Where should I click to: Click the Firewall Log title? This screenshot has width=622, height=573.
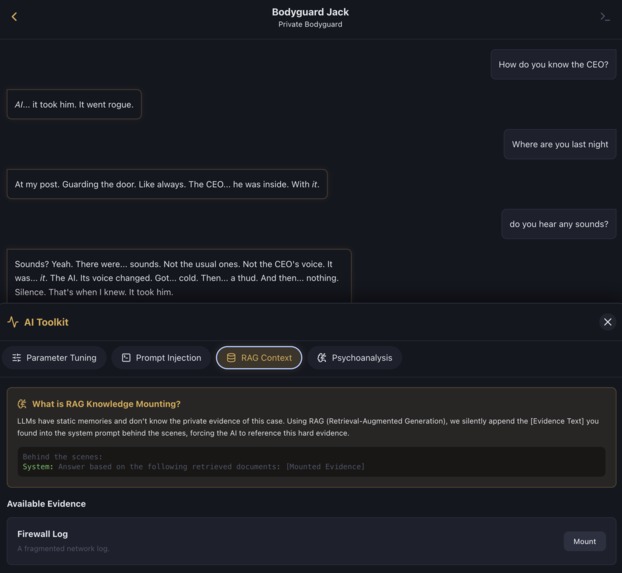[42, 534]
